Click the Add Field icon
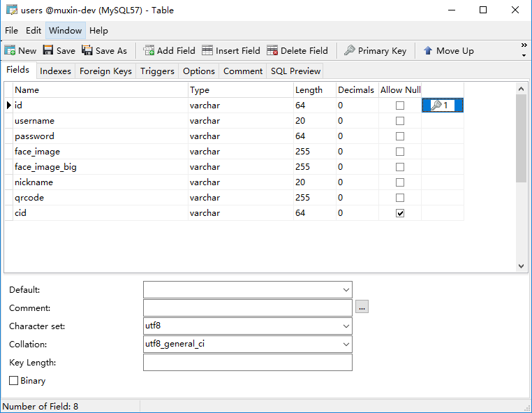The height and width of the screenshot is (413, 532). coord(149,50)
